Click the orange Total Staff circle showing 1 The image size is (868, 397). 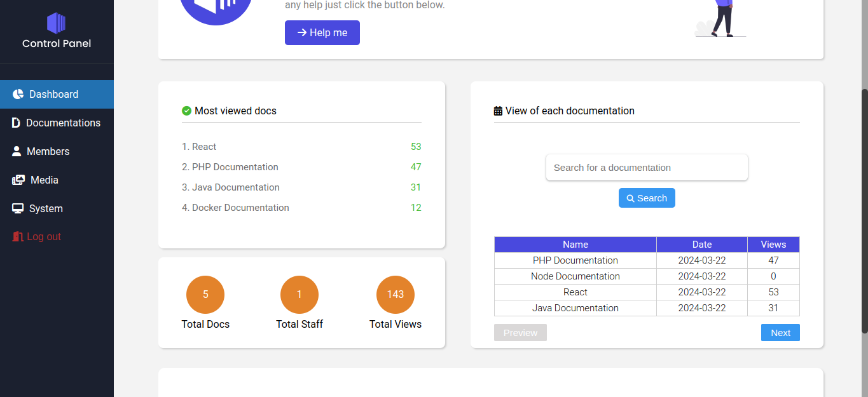(x=300, y=295)
